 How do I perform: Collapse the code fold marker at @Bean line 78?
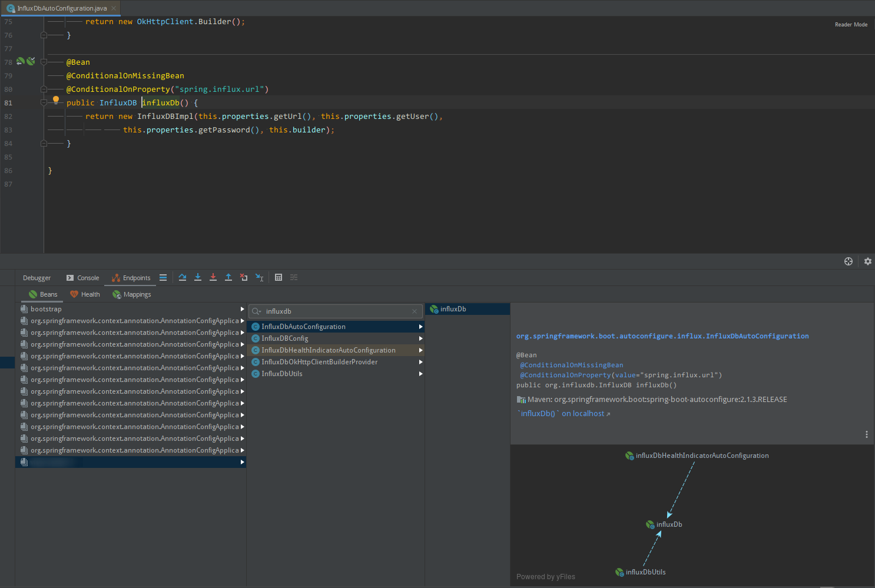point(44,62)
